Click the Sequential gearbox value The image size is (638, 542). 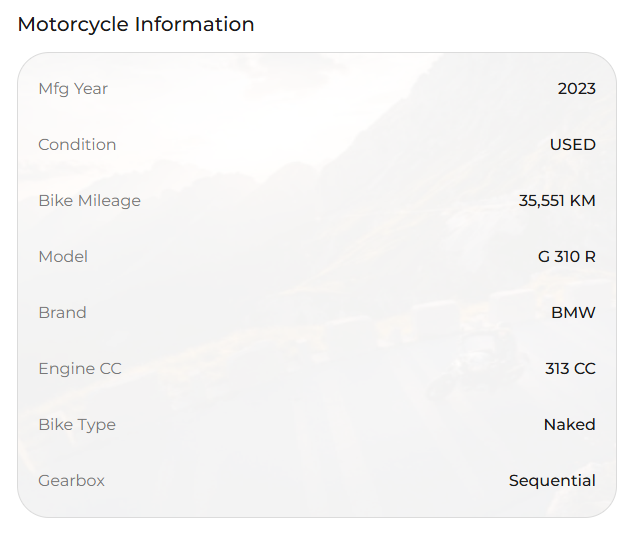(x=553, y=481)
